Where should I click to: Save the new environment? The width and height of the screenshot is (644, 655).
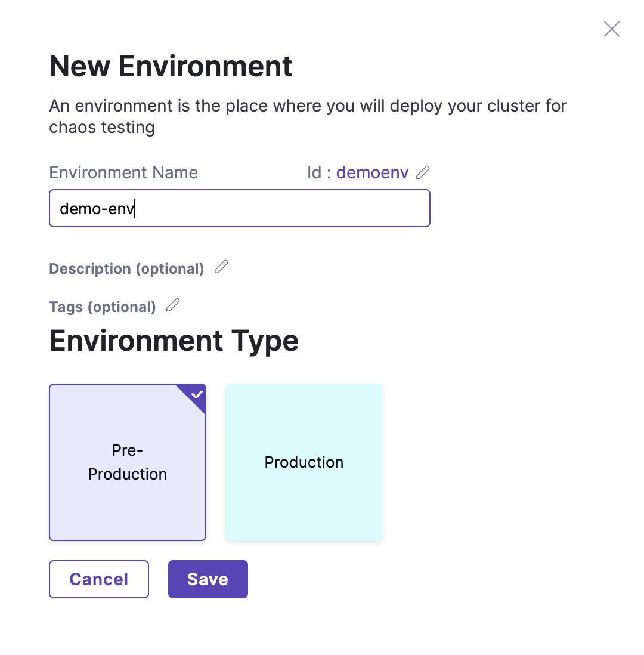pos(208,579)
